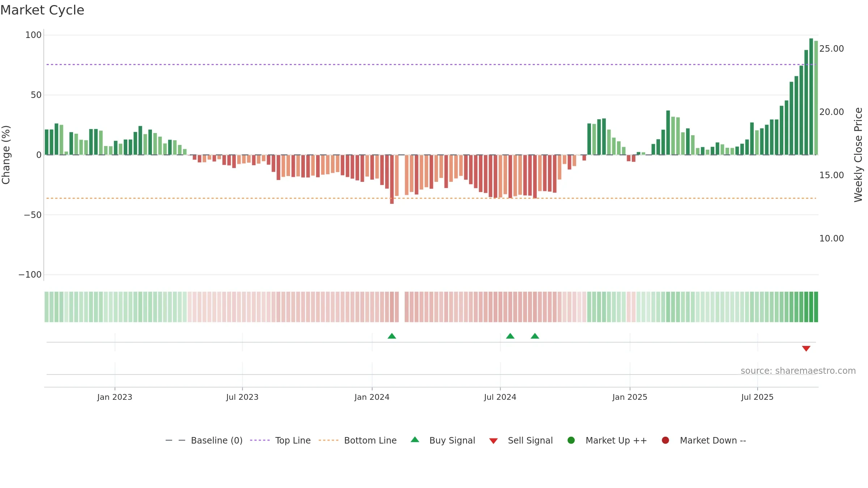Screen dimensions: 868x488
Task: Click the Jul 2024 axis label
Action: 500,397
